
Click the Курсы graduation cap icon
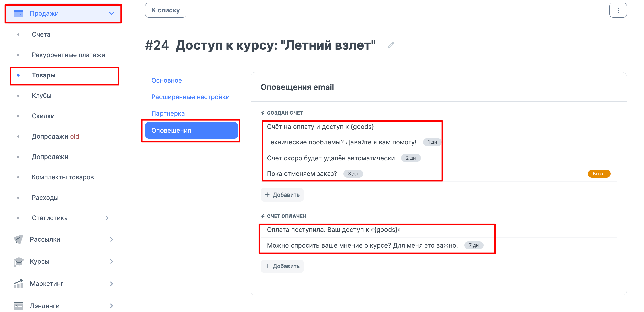point(18,261)
